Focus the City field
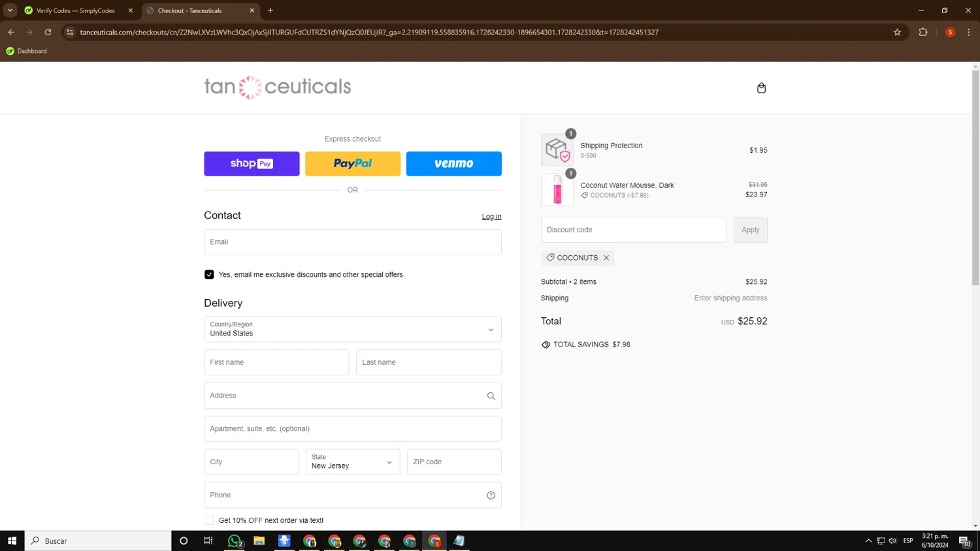 point(251,462)
